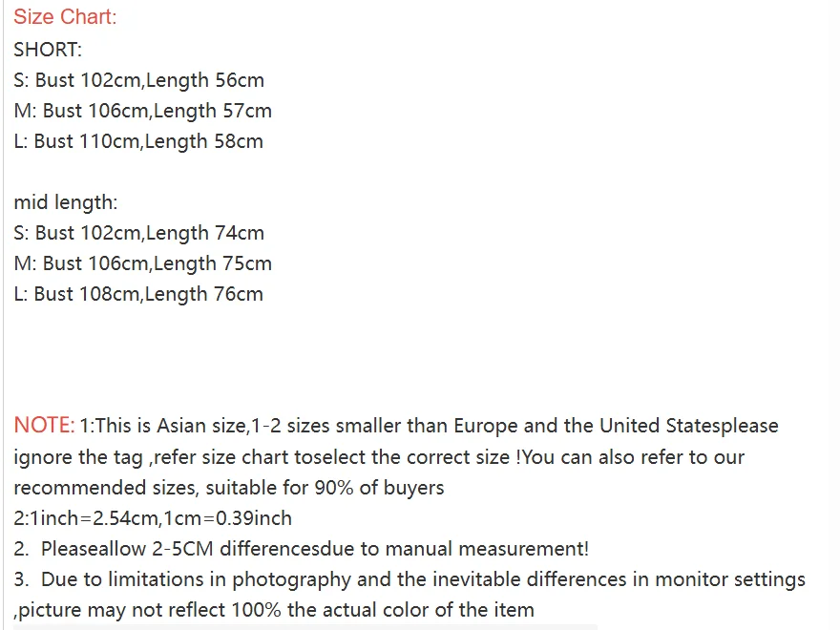Click the "mid length:" section label
This screenshot has height=630, width=840.
click(x=65, y=202)
